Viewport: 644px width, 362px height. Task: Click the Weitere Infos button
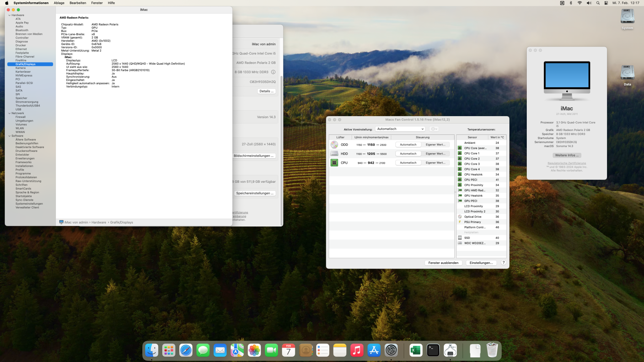[566, 155]
